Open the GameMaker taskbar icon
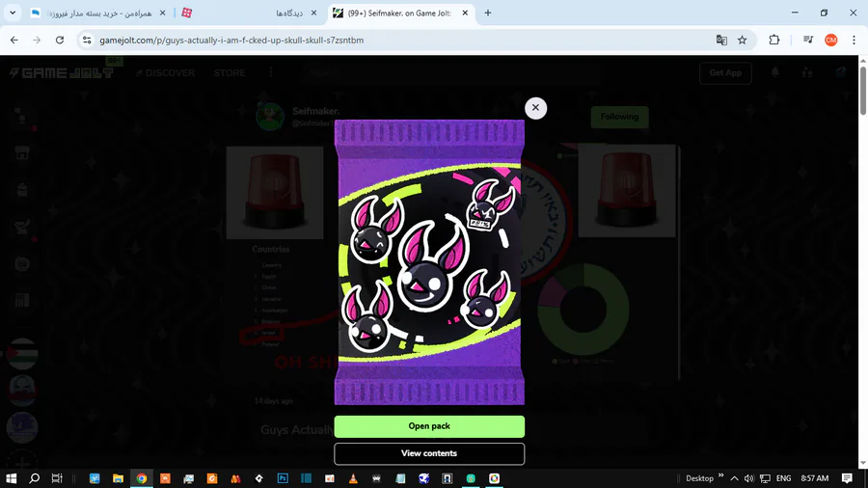This screenshot has width=868, height=488. tap(259, 478)
